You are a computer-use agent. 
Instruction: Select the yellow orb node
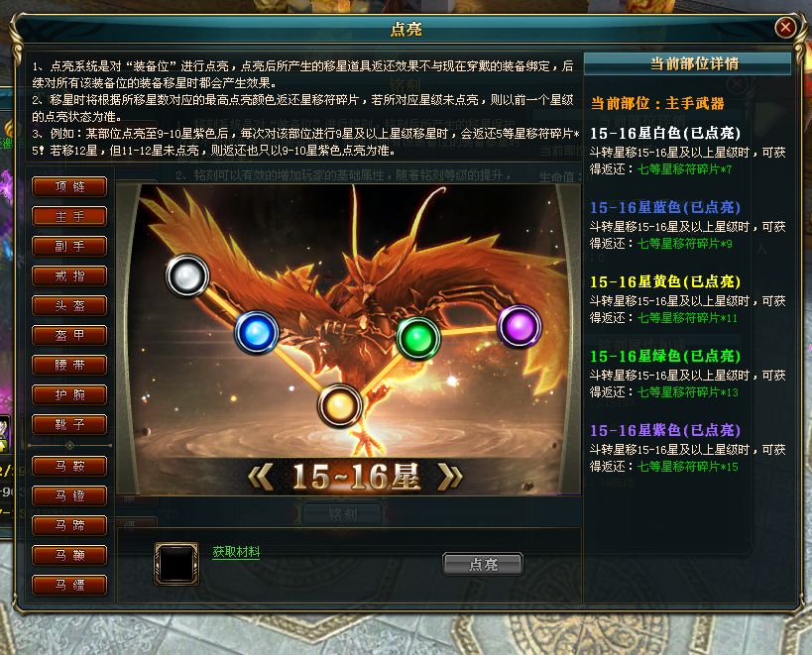point(340,405)
